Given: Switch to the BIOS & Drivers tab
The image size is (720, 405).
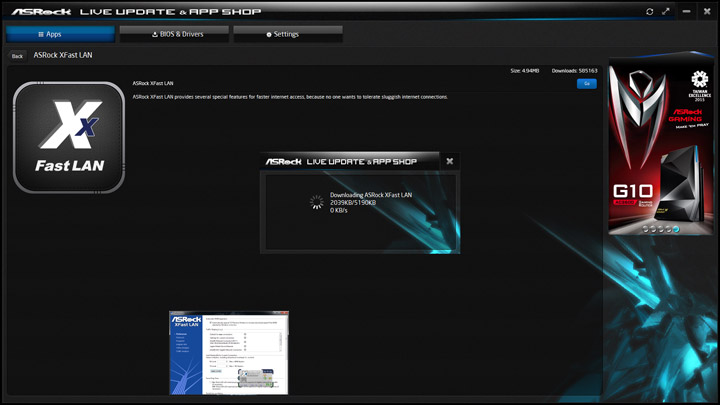Looking at the screenshot, I should click(x=174, y=34).
